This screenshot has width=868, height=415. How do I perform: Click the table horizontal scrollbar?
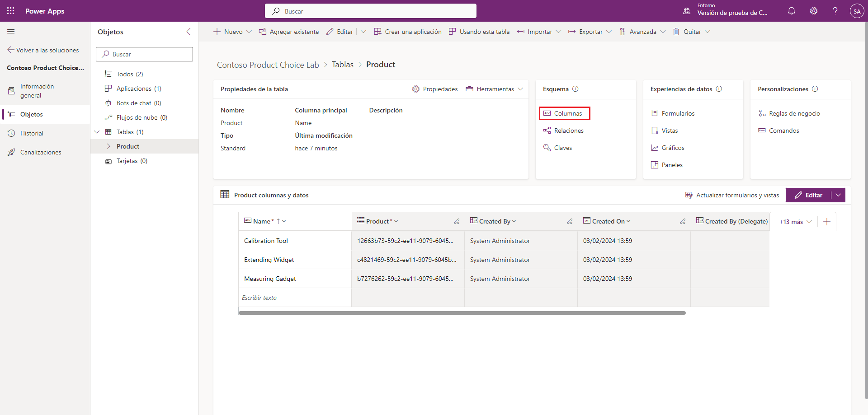tap(462, 312)
